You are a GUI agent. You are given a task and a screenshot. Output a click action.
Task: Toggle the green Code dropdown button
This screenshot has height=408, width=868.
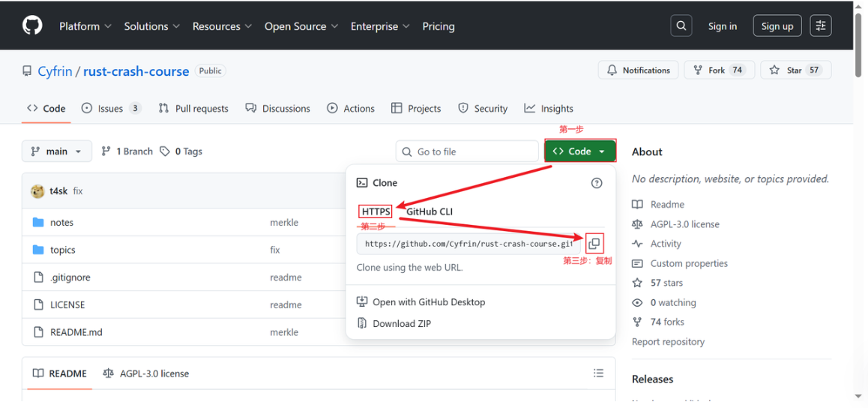pos(580,151)
